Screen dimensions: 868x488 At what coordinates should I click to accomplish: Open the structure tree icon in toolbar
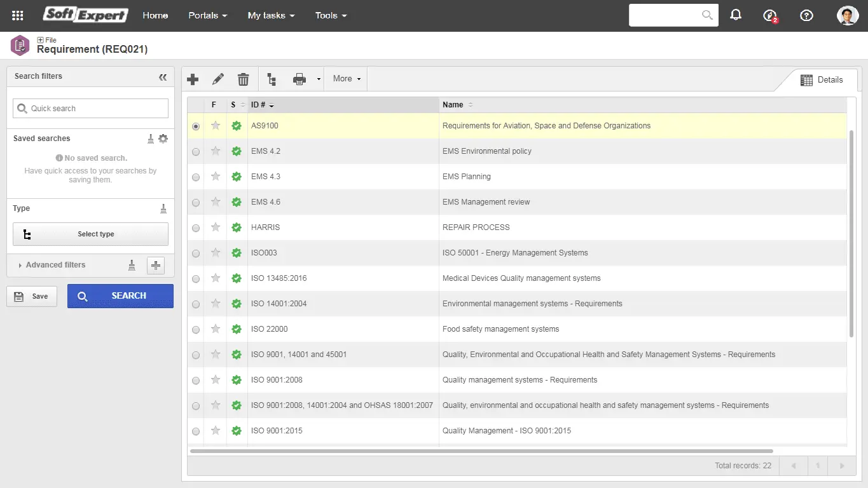pos(272,79)
